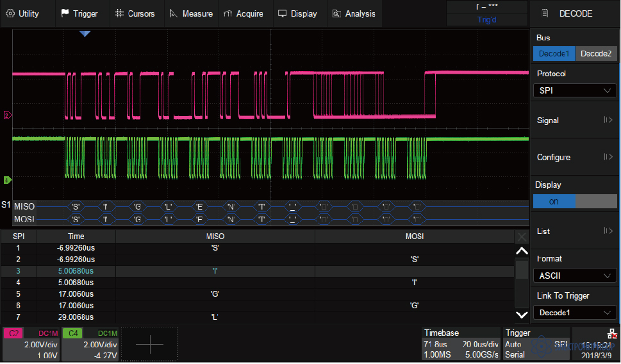Open the Link To Trigger dropdown
This screenshot has width=621, height=364.
coord(574,313)
